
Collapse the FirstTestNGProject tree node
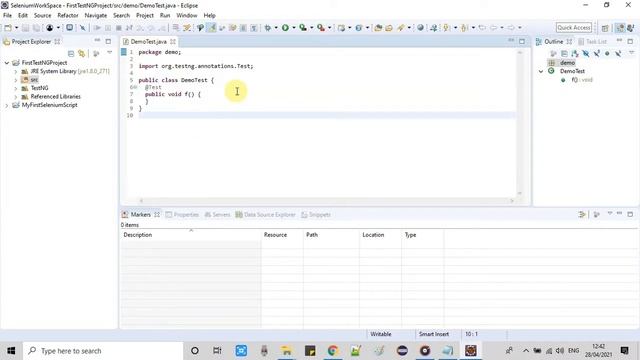coord(7,63)
